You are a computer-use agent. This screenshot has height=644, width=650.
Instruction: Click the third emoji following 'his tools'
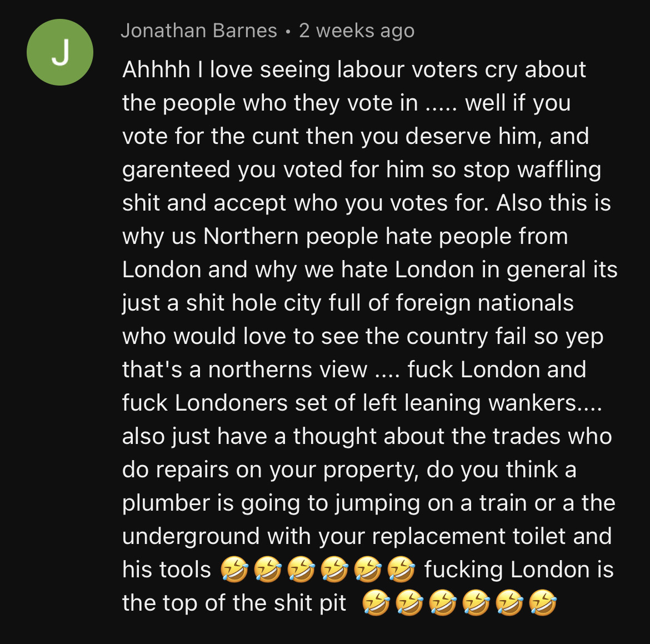pos(301,570)
